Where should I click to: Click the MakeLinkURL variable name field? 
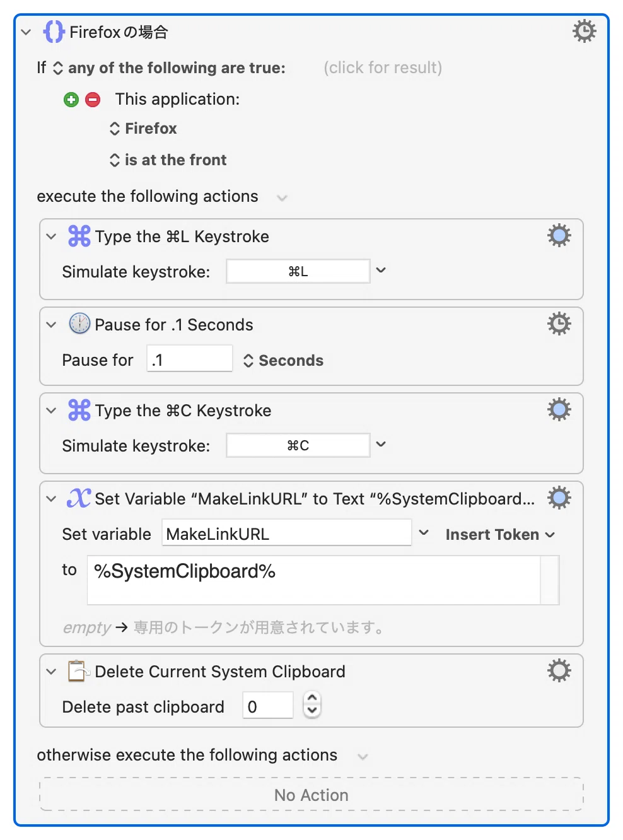(287, 532)
